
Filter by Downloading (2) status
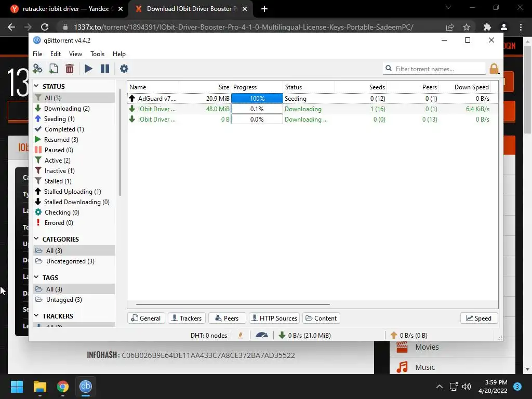pos(74,109)
